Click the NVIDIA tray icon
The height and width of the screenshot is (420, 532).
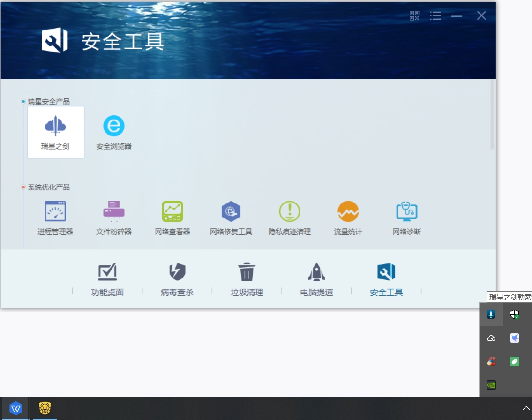[491, 385]
